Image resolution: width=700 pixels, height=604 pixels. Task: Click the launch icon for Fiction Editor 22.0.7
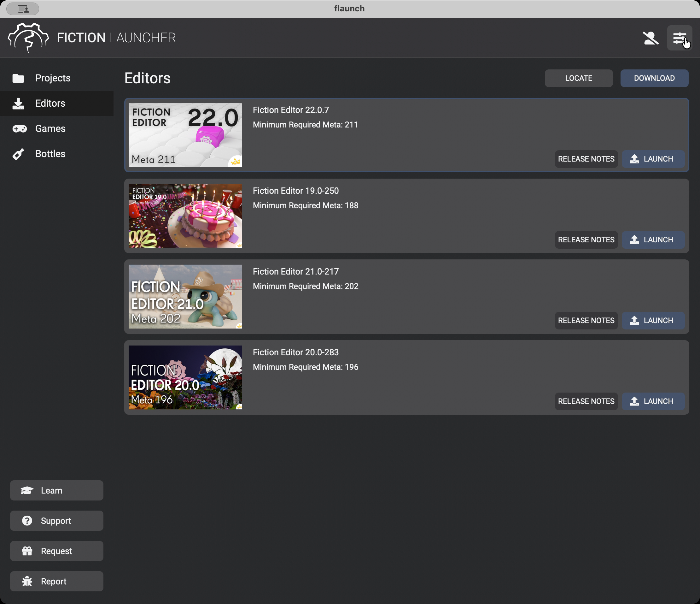pyautogui.click(x=634, y=159)
